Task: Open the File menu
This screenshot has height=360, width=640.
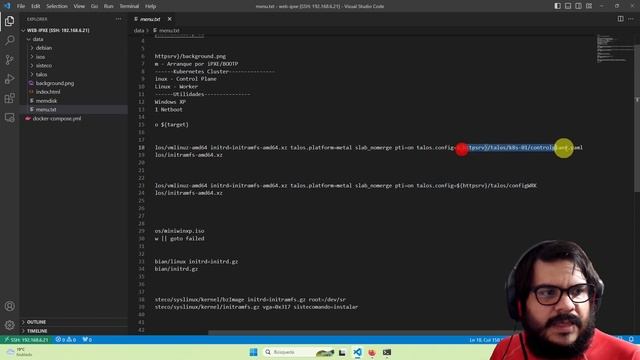Action: pos(21,6)
